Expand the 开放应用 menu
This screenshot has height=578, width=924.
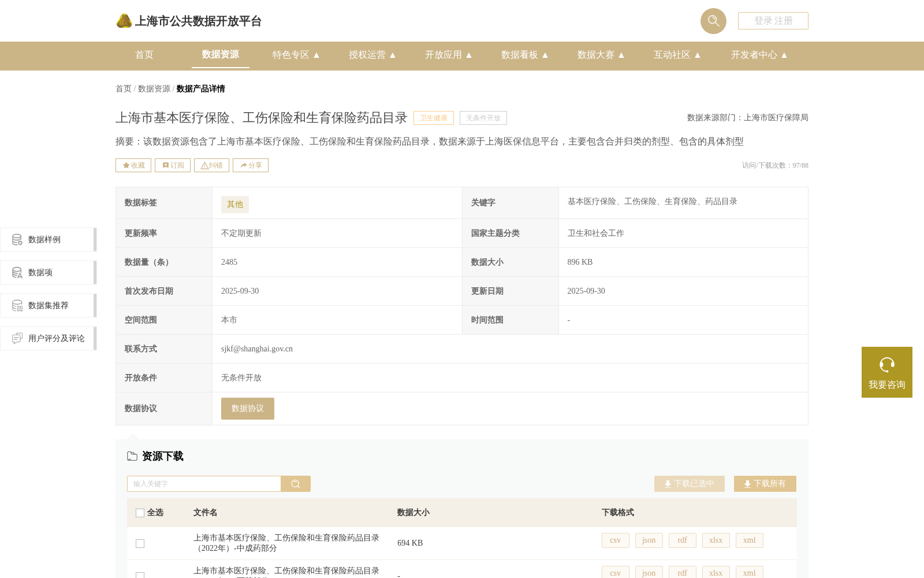coord(449,55)
